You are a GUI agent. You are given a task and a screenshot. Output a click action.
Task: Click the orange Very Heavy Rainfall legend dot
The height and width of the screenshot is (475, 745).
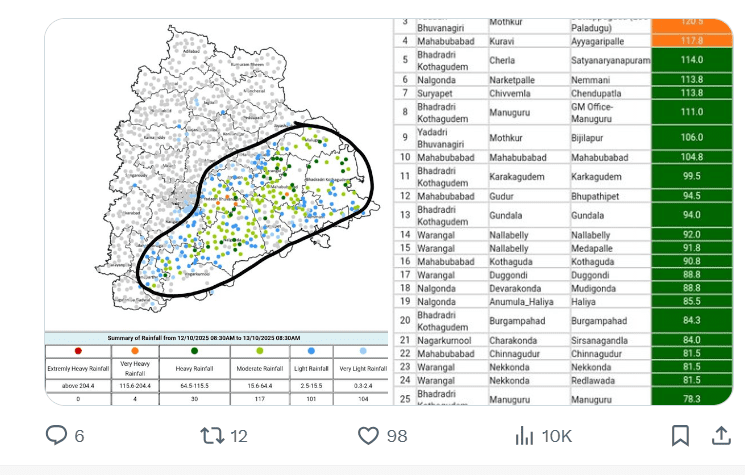click(134, 352)
